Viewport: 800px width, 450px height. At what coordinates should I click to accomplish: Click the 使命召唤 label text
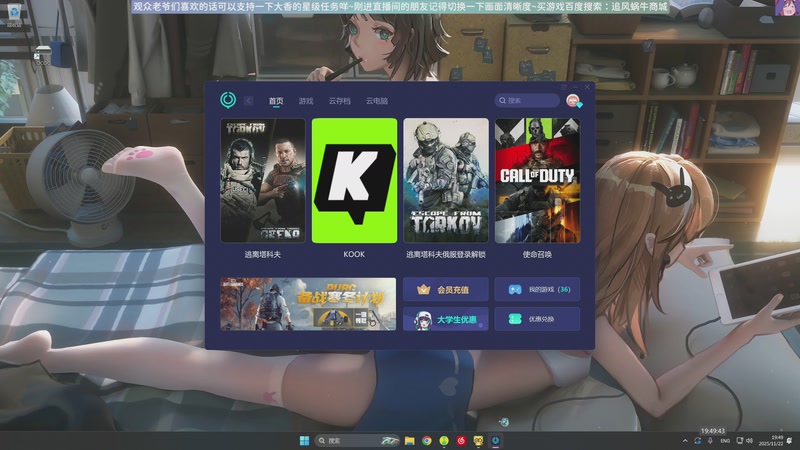click(x=537, y=254)
